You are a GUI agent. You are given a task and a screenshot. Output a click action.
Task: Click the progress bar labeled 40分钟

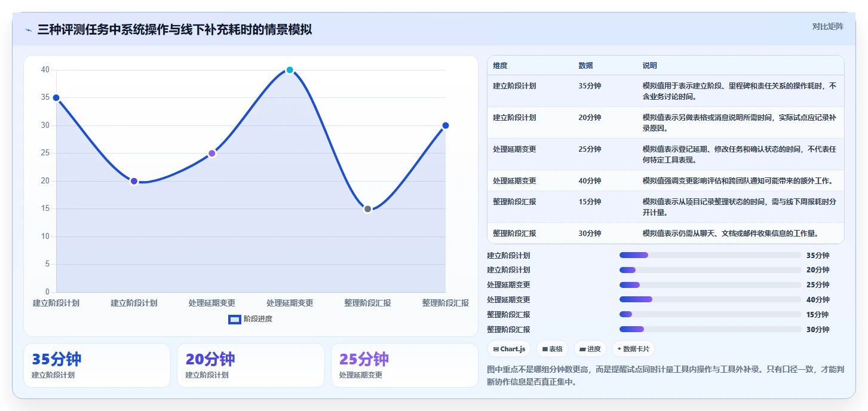(710, 300)
